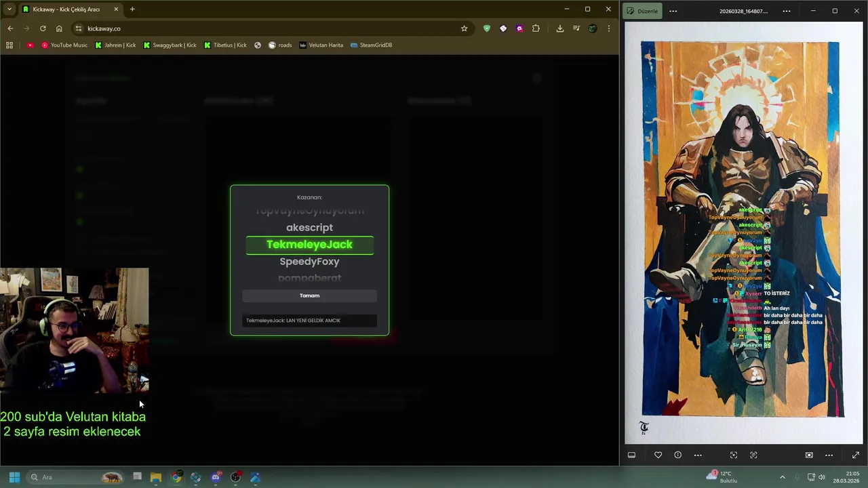Open the Swaggybark | Kick bookmark
The image size is (868, 488).
click(x=170, y=45)
